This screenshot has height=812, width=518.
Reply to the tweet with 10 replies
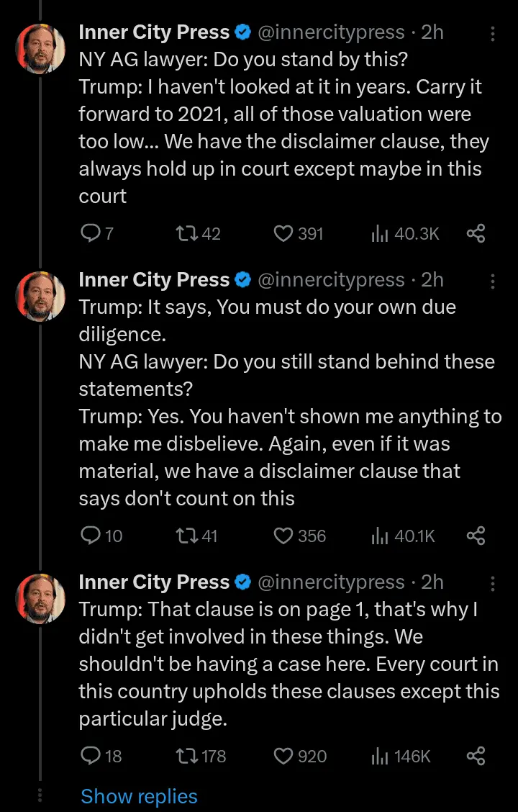91,536
